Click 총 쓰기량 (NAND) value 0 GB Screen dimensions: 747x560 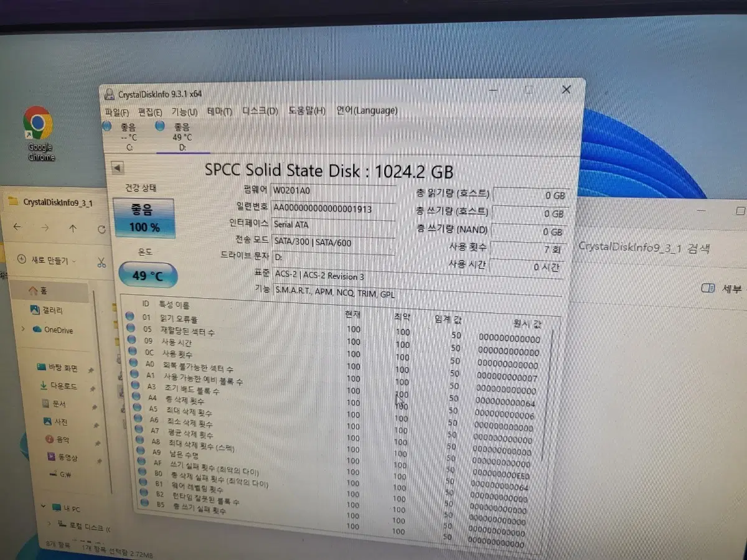coord(528,231)
